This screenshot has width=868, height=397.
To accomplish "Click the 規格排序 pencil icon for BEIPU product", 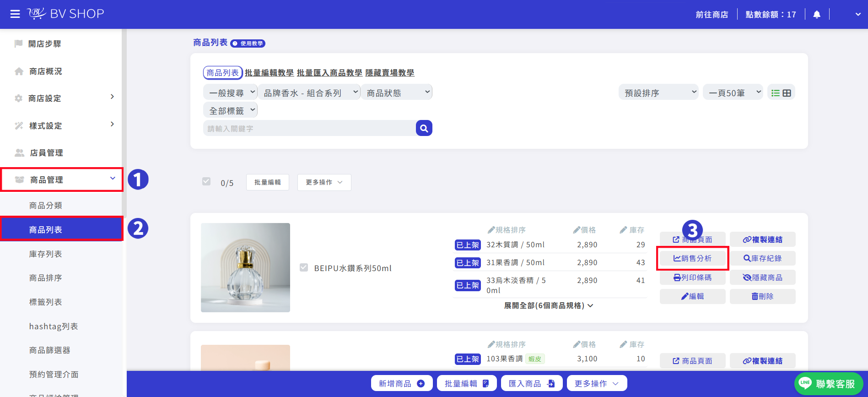I will (x=491, y=230).
